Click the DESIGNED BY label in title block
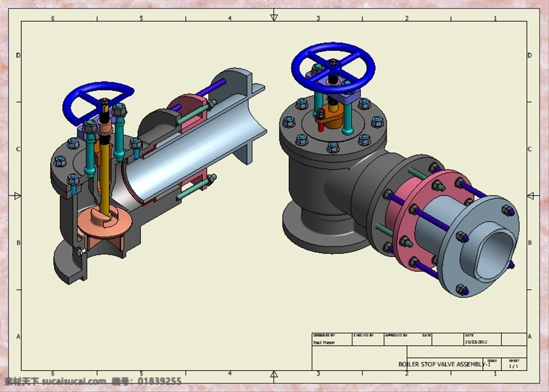 (x=324, y=335)
